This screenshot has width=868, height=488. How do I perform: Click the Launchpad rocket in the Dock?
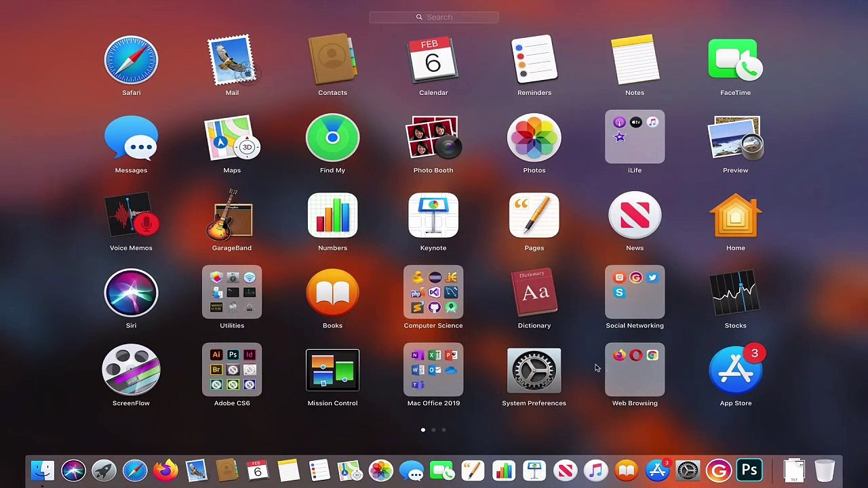tap(104, 470)
